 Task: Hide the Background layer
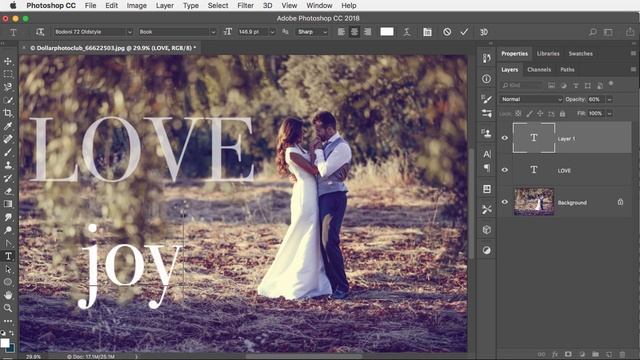coord(504,202)
